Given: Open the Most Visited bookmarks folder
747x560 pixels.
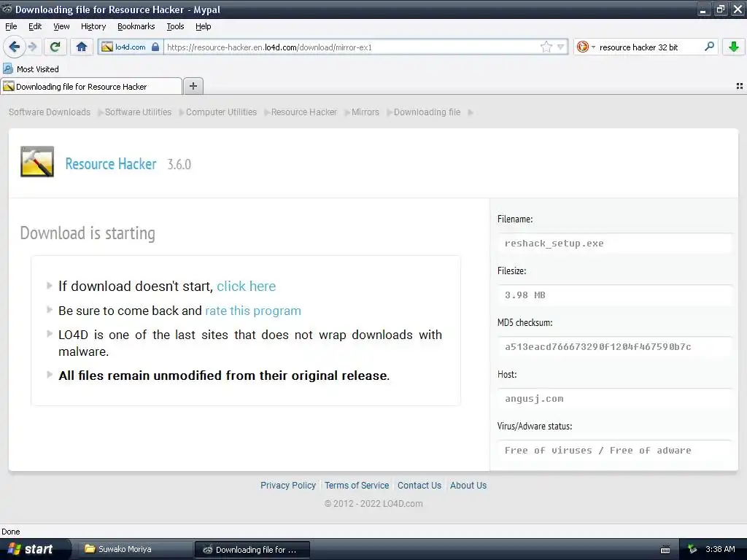Looking at the screenshot, I should point(31,69).
